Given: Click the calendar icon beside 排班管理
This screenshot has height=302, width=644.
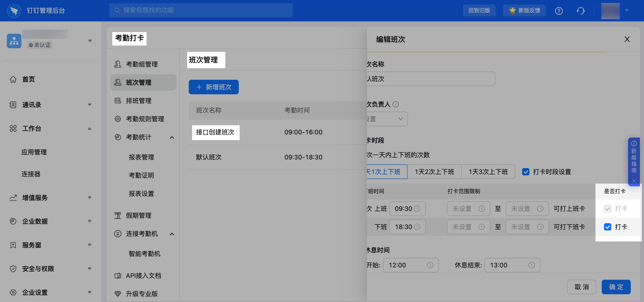Looking at the screenshot, I should click(118, 101).
